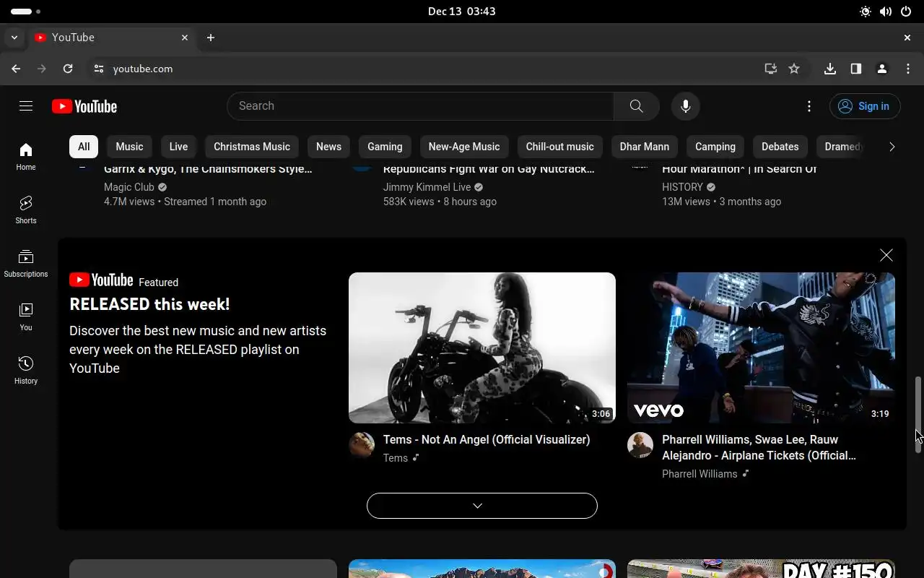Play the Tems motorcycle video thumbnail
Viewport: 924px width, 578px height.
(482, 348)
